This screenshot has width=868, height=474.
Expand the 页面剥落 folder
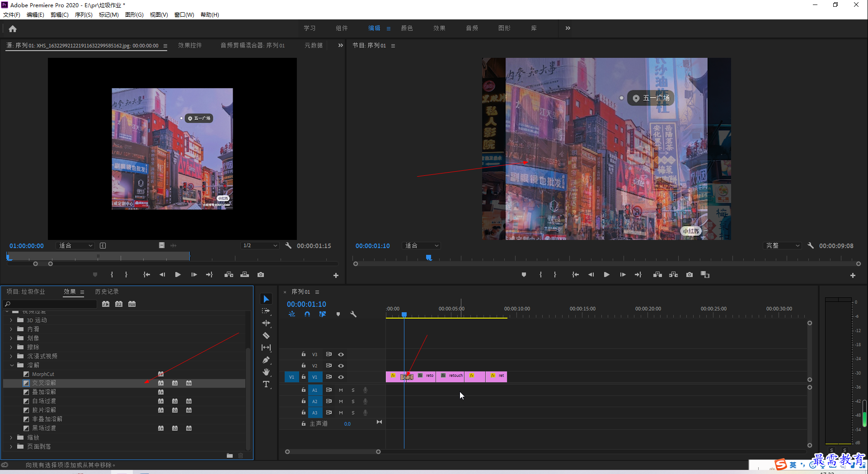(11, 446)
